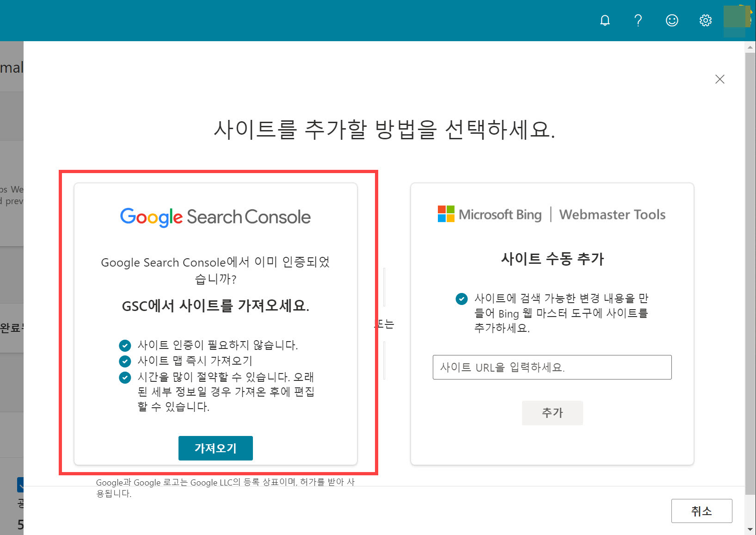756x535 pixels.
Task: Click checkmark beside 사이트 맵 즉시 가져오기
Action: [125, 361]
